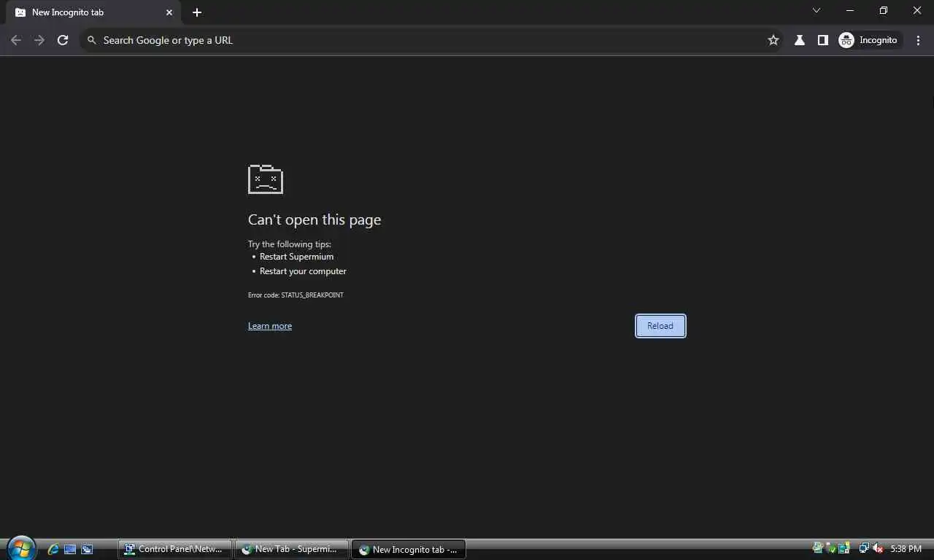Click the muted volume tray icon

[x=878, y=548]
